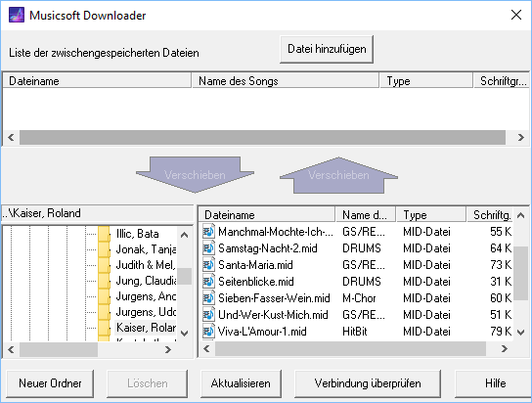
Task: Click the lower list Schriftg. column header
Action: (490, 215)
